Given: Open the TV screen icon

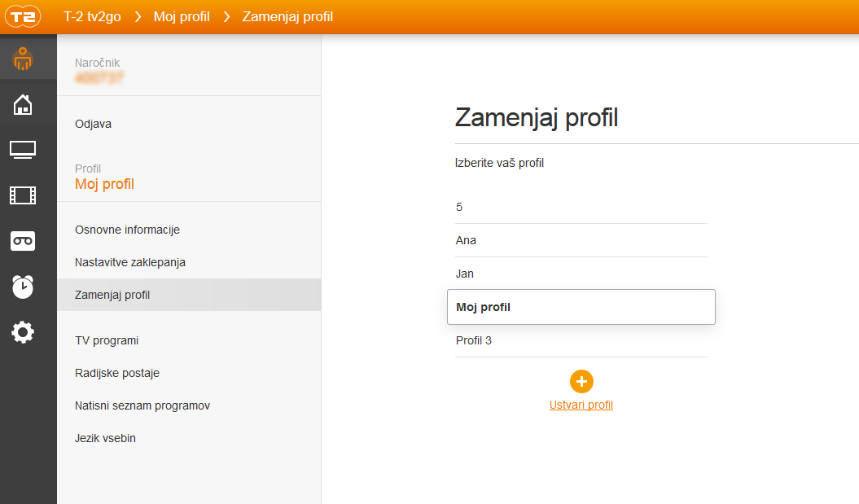Looking at the screenshot, I should (x=23, y=150).
